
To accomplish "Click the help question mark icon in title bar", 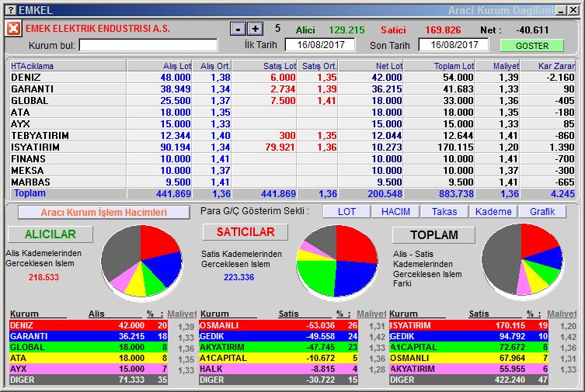I will 12,10.
